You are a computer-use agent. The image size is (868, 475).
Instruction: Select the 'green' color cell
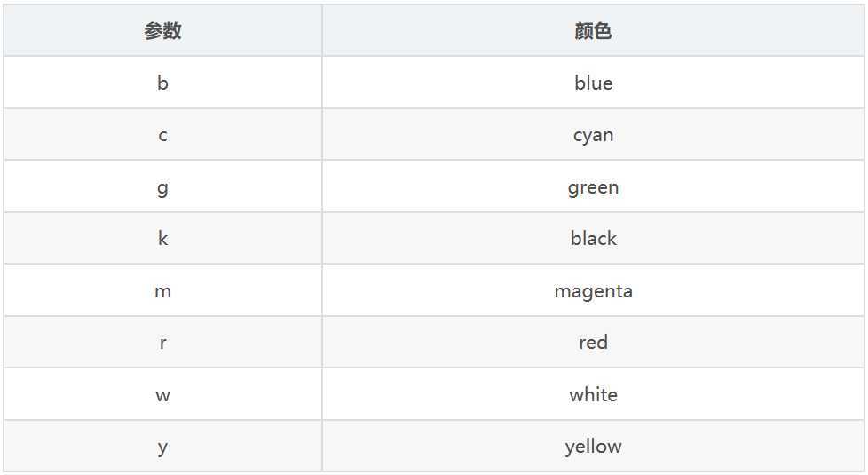tap(593, 186)
